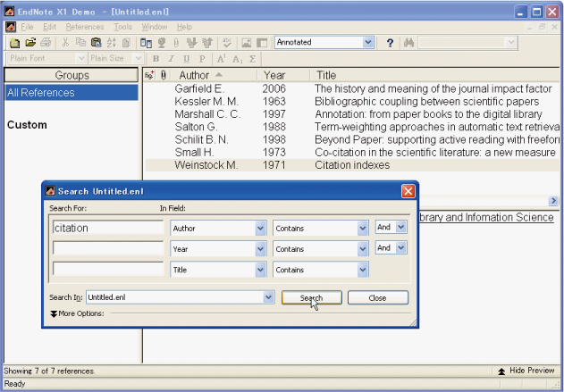Open the Plain Size dropdown
Viewport: 564px width, 392px height.
click(138, 58)
